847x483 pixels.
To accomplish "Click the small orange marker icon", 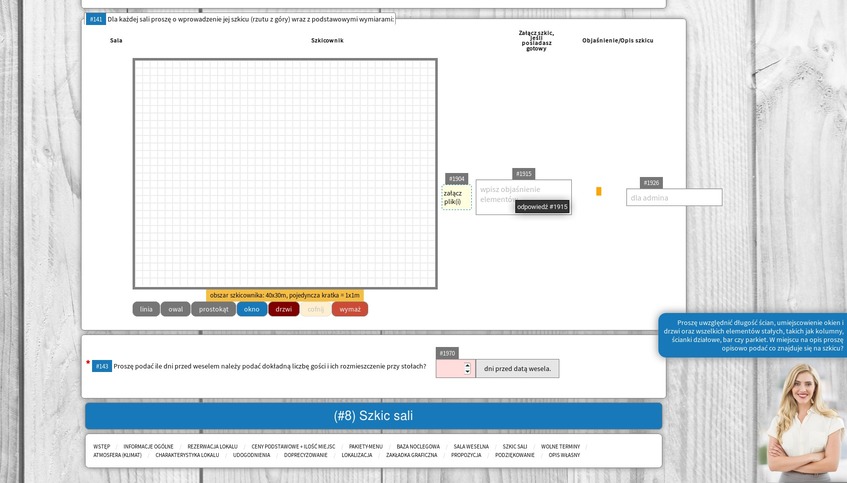I will (599, 191).
